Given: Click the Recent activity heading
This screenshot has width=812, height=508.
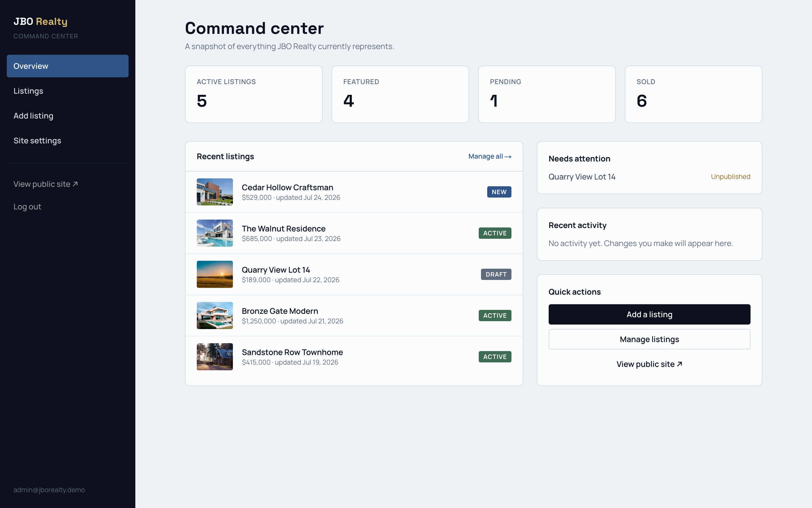Looking at the screenshot, I should (577, 225).
